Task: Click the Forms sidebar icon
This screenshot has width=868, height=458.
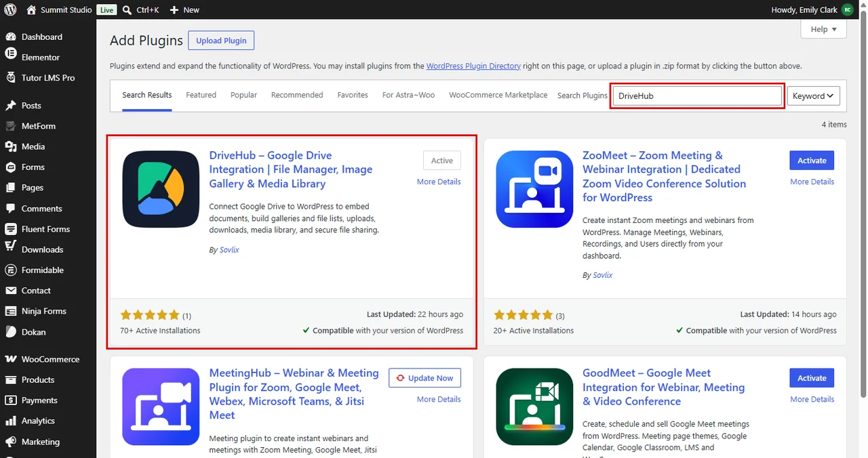Action: point(10,167)
